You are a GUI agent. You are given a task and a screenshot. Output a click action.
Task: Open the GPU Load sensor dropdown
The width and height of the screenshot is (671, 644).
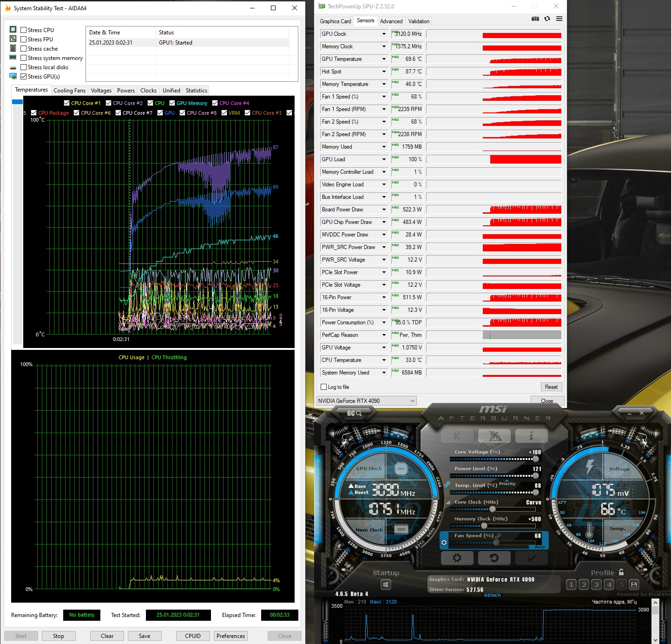click(x=384, y=159)
